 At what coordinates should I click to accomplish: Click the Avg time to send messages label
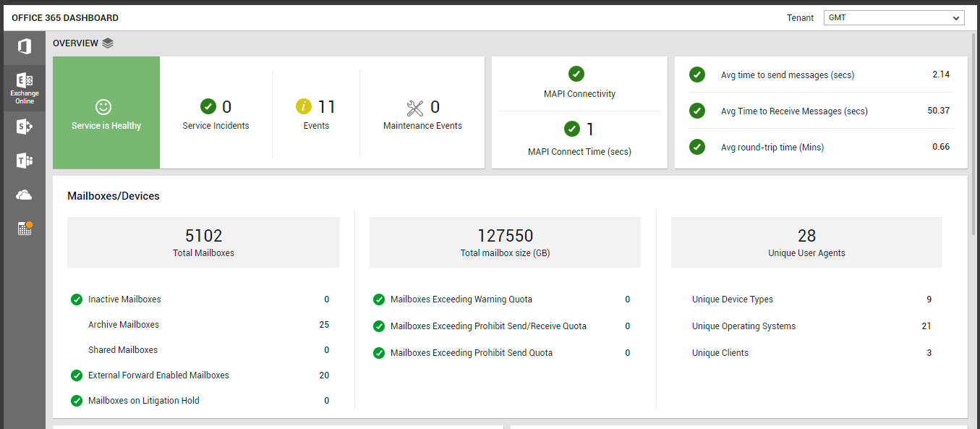coord(788,75)
